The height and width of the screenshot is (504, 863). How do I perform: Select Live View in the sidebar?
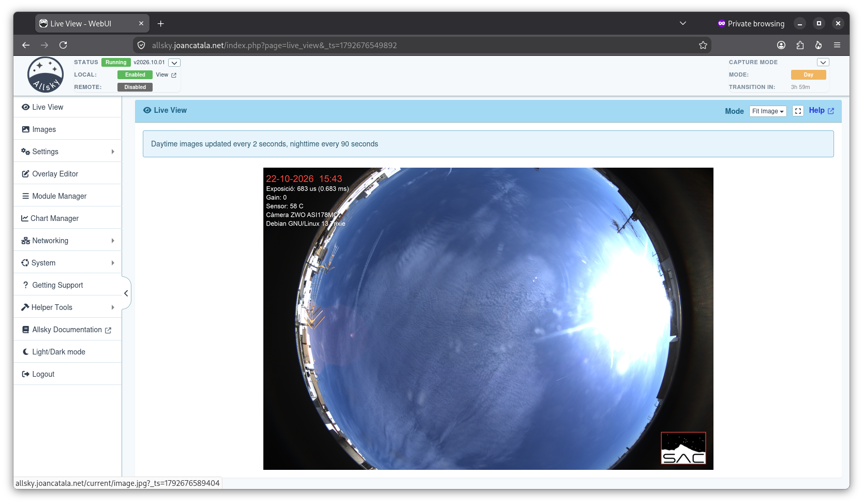click(67, 107)
